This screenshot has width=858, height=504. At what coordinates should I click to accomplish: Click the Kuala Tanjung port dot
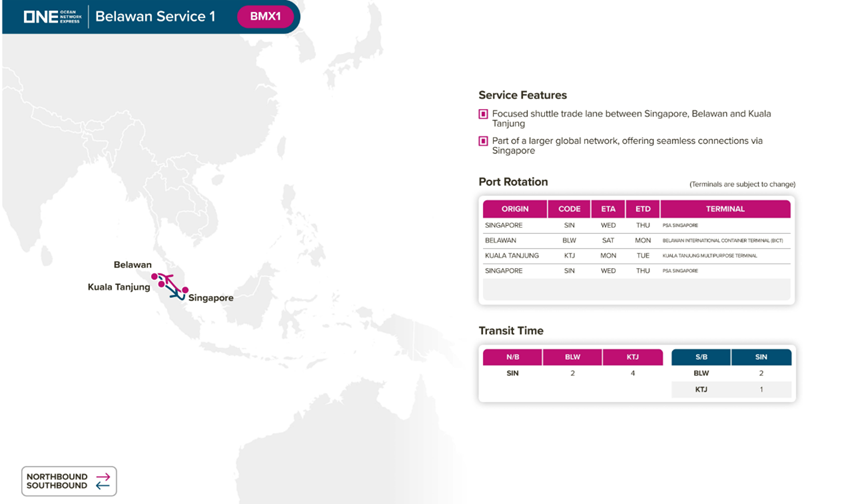[161, 284]
